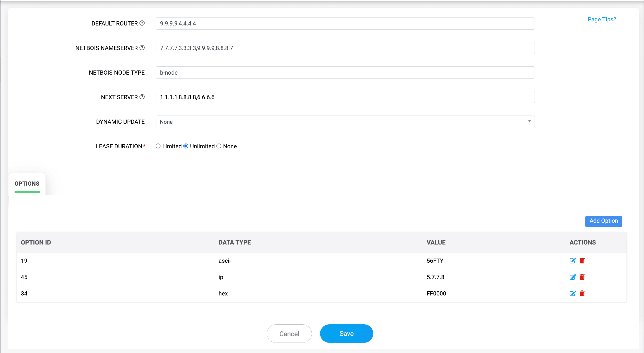
Task: Delete option 34 with trash icon
Action: click(582, 293)
